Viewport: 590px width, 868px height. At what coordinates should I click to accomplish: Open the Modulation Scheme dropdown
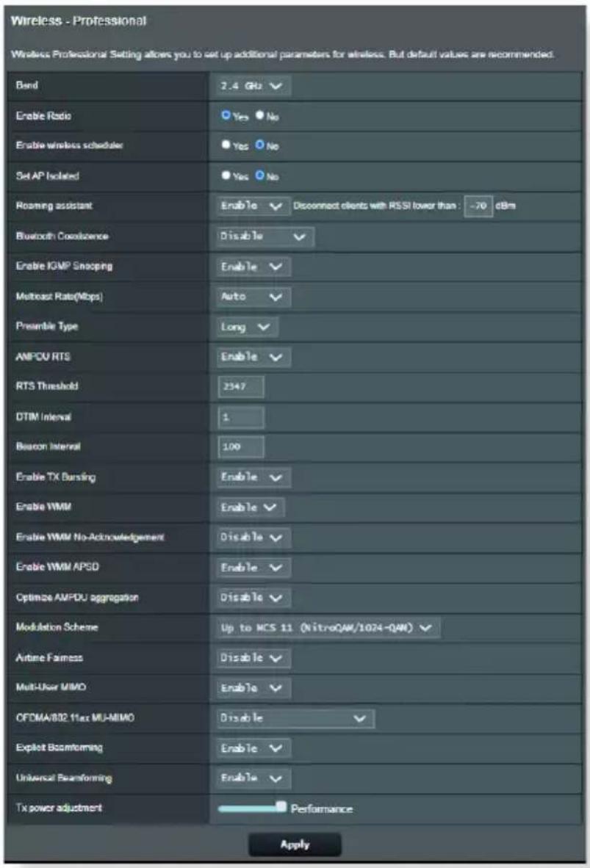pos(328,628)
